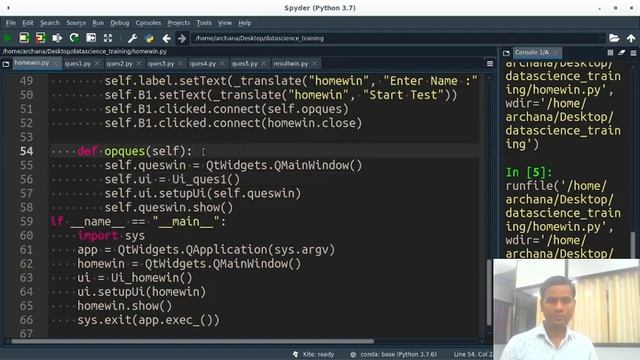
Task: Open the Edit menu
Action: tap(28, 23)
